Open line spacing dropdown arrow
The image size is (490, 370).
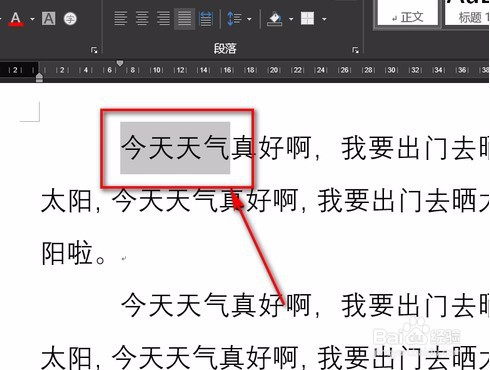point(249,19)
